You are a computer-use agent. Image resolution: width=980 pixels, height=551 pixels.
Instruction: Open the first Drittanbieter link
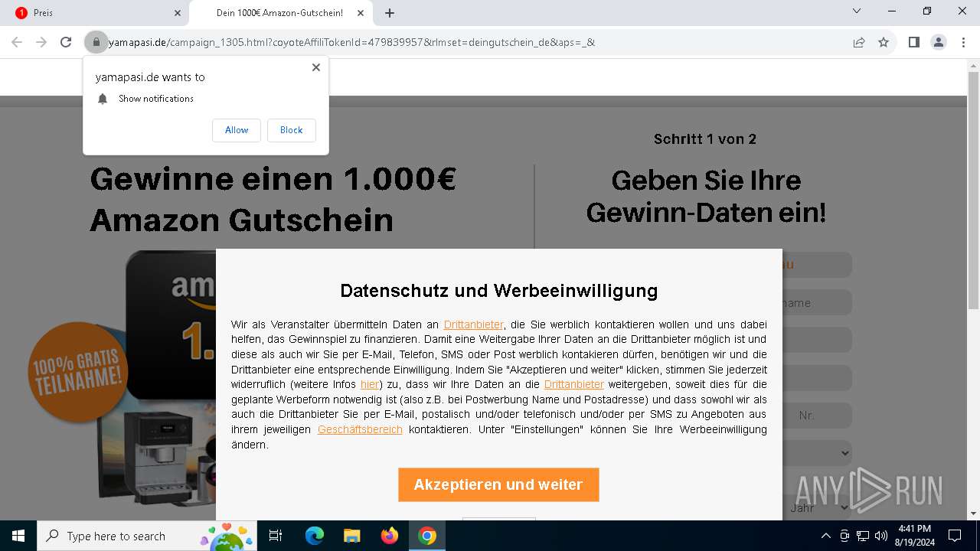474,324
